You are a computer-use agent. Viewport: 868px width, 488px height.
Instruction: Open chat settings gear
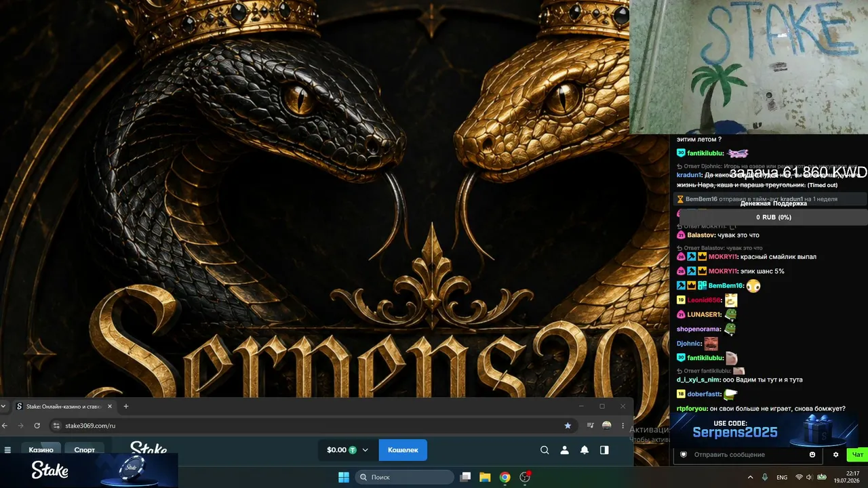point(835,455)
